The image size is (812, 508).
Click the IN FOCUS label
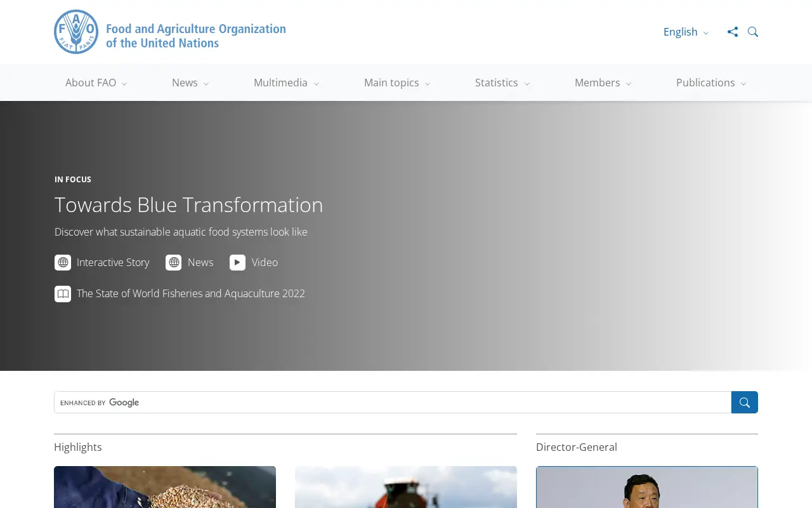[x=73, y=180]
